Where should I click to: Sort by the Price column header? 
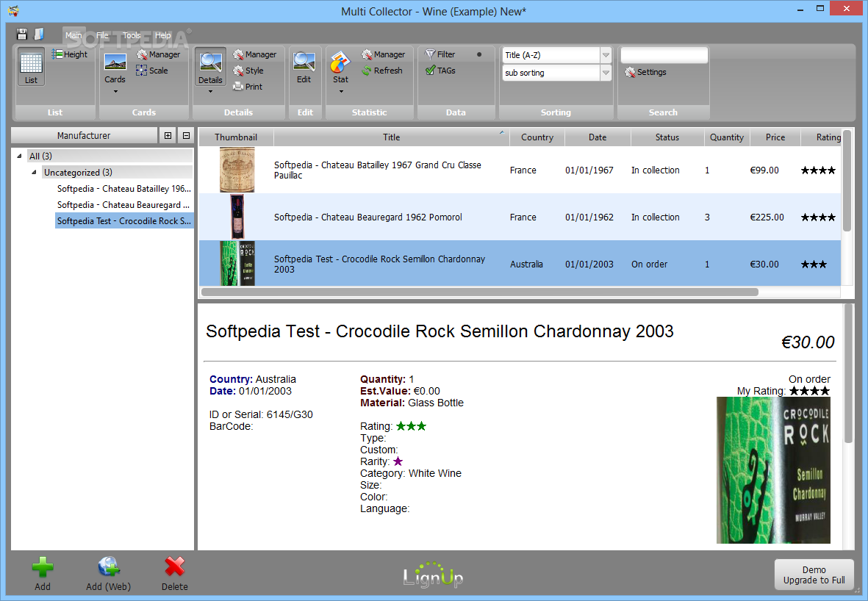[775, 137]
